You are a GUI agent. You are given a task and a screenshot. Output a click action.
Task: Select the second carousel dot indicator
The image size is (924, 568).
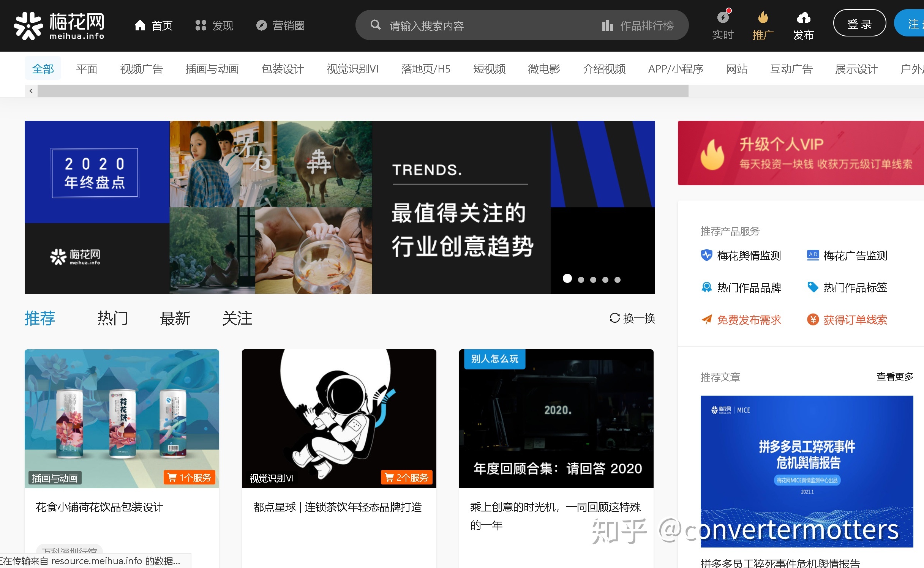tap(581, 280)
